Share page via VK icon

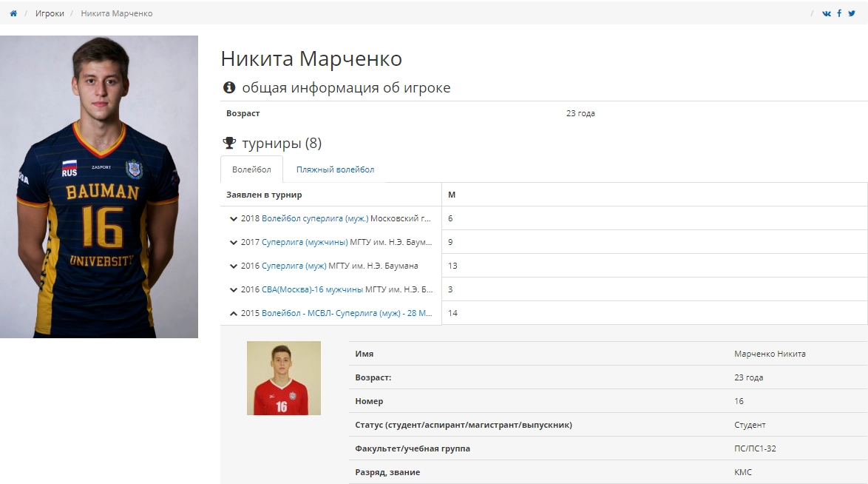(827, 13)
